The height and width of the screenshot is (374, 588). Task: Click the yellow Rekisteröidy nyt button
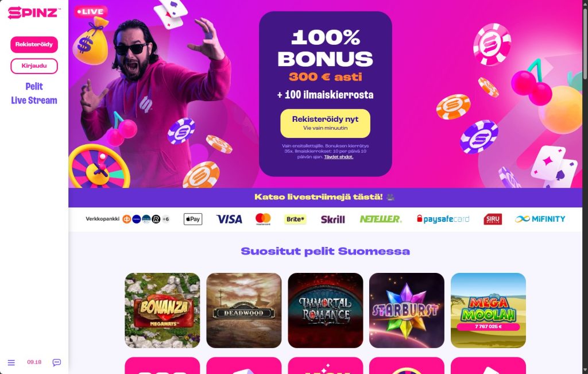tap(325, 123)
